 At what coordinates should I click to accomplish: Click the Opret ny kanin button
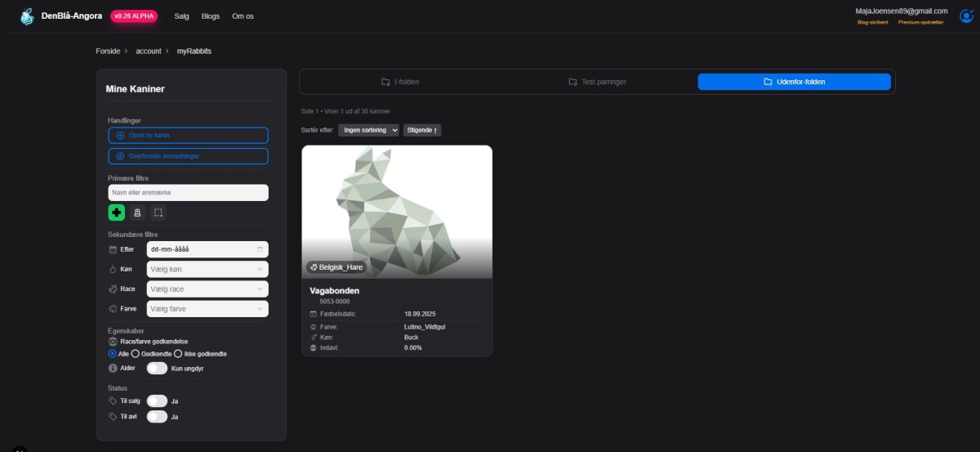(188, 136)
